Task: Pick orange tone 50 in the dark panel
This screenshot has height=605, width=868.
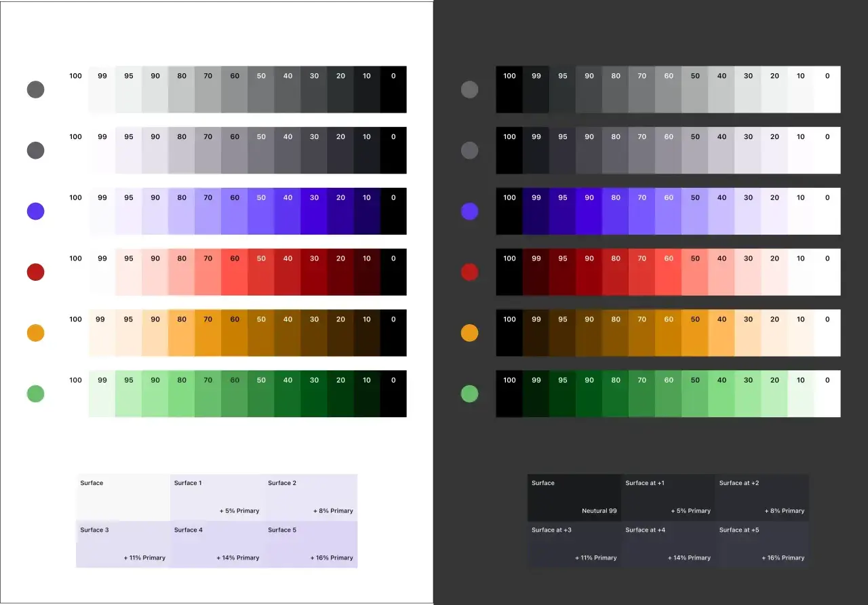Action: click(x=695, y=332)
